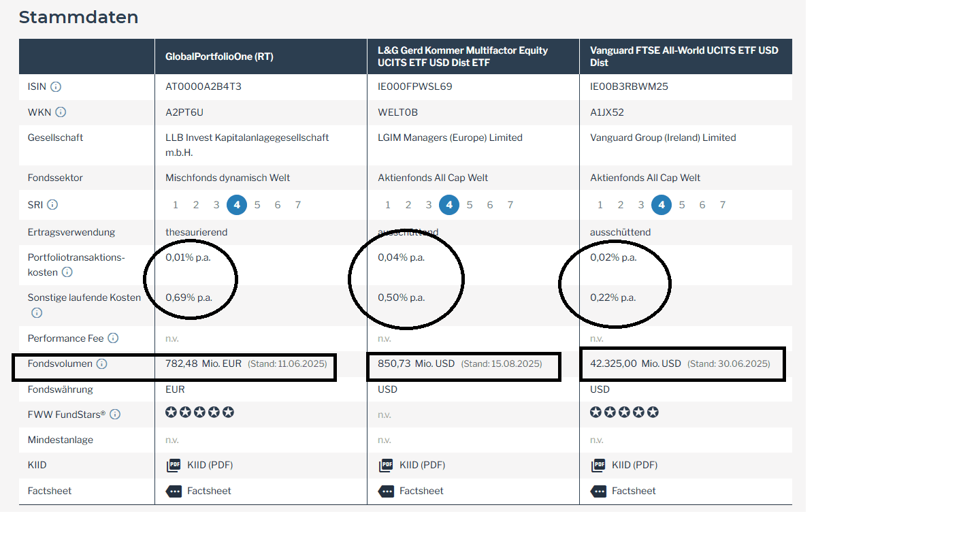Click info icon for Portfoliotransaktionskosten
Viewport: 980px width, 535px height.
click(x=67, y=272)
